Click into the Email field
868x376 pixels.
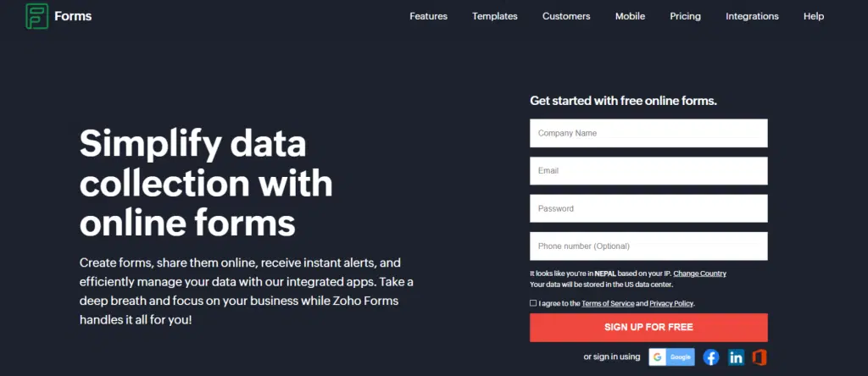click(x=648, y=170)
